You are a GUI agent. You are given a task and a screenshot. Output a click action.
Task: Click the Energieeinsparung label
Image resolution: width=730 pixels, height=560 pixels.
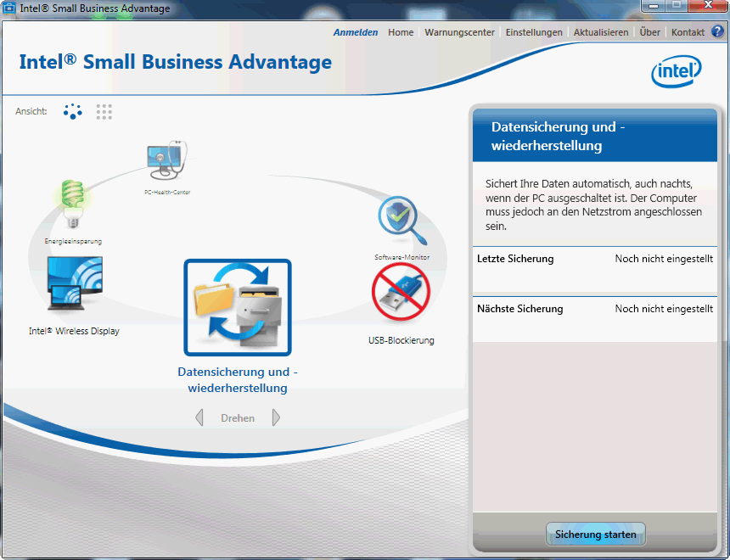pyautogui.click(x=73, y=241)
